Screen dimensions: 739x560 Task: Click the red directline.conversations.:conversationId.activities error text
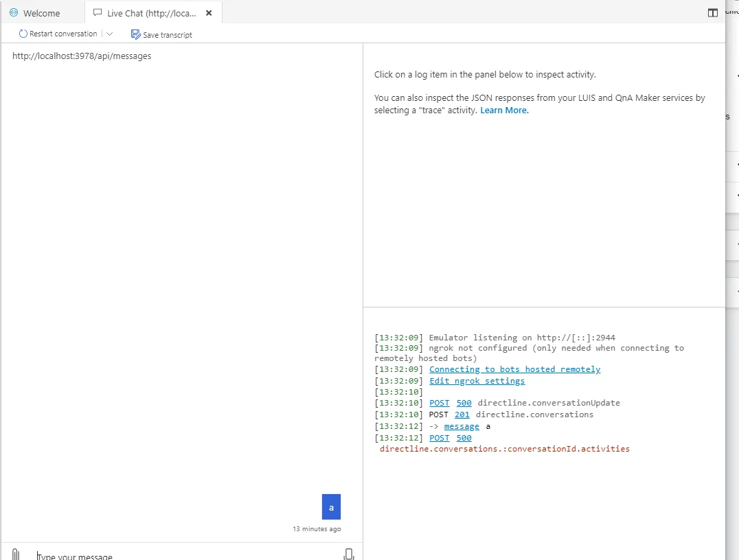pyautogui.click(x=505, y=449)
